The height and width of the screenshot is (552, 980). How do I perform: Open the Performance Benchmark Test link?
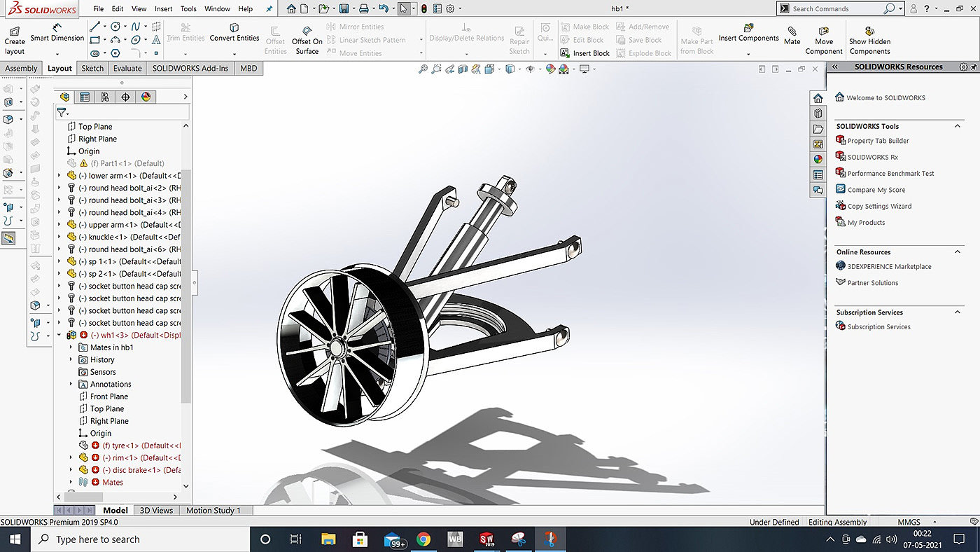pyautogui.click(x=890, y=173)
